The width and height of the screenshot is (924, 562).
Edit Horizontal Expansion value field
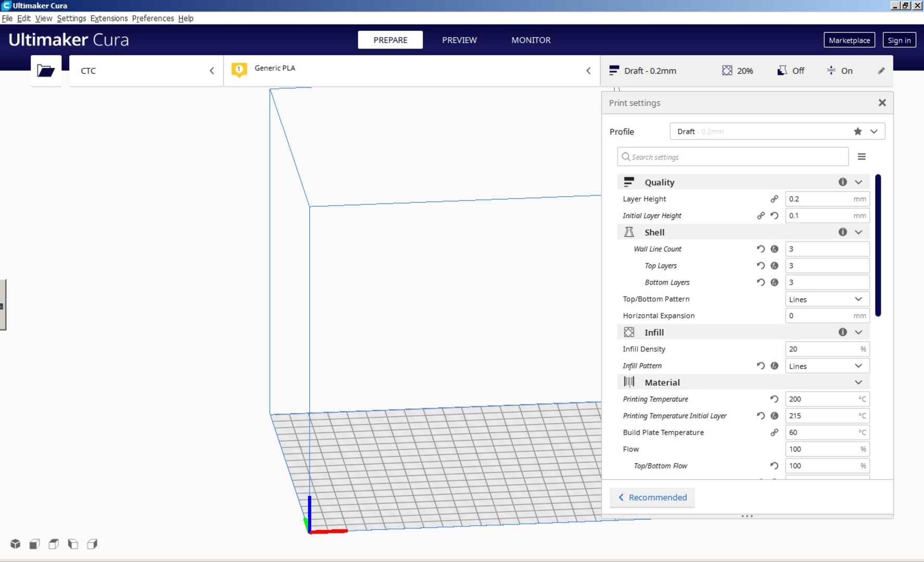pos(827,316)
